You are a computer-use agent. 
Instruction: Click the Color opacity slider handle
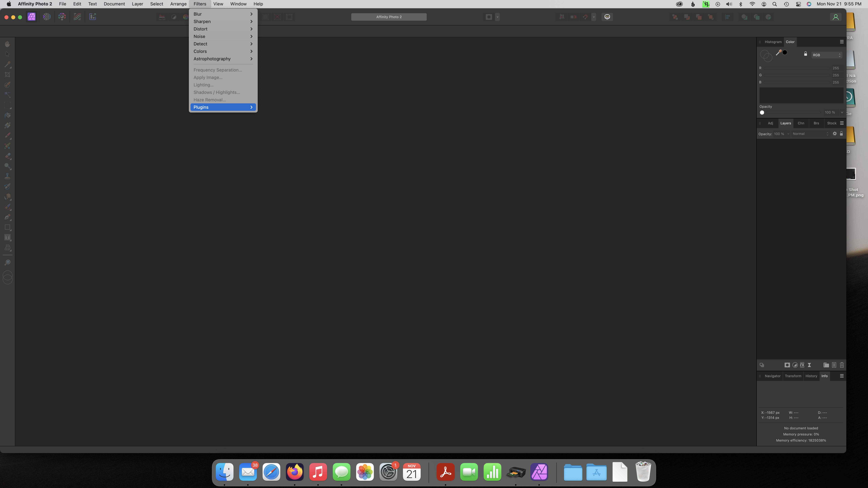[x=762, y=113]
